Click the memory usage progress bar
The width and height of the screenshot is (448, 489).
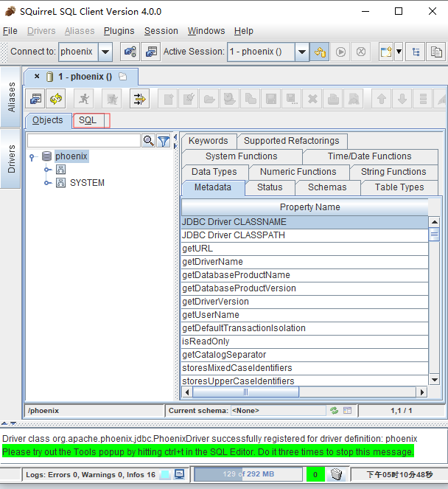248,474
